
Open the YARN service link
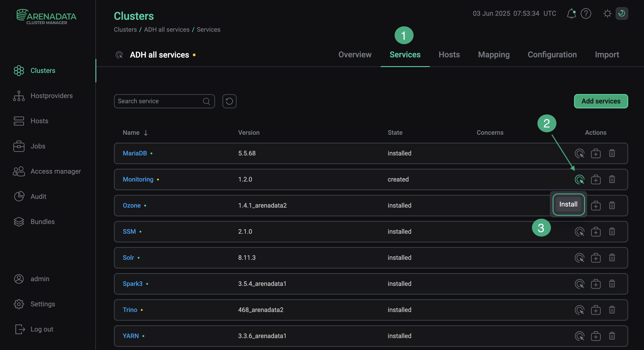[131, 336]
